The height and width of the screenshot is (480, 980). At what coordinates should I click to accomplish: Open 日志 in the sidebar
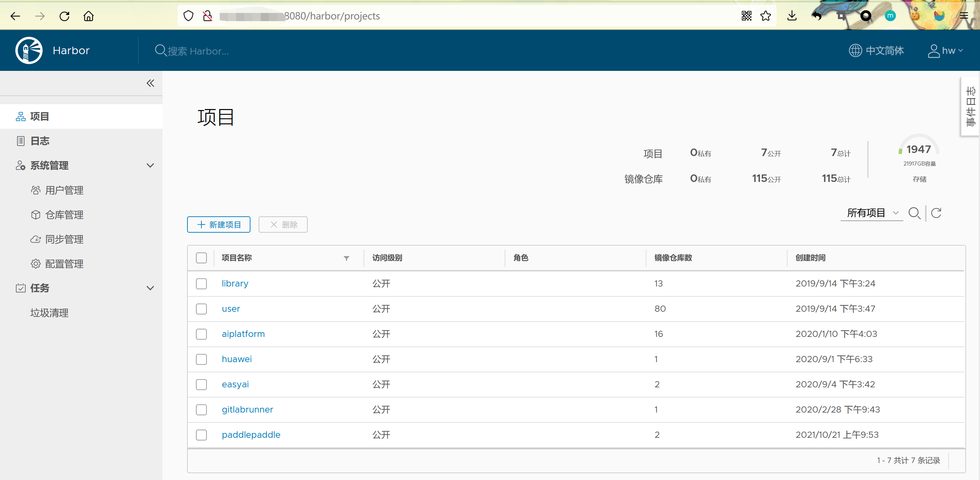(40, 141)
